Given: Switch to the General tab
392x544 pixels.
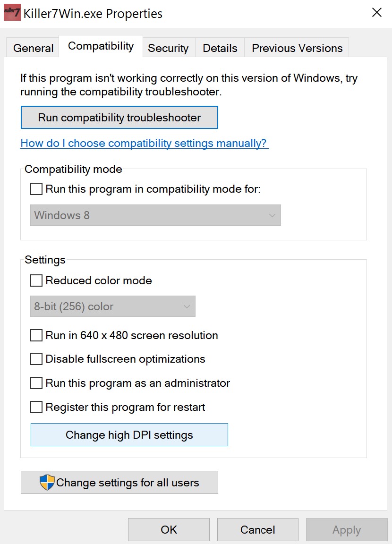Looking at the screenshot, I should (x=33, y=48).
